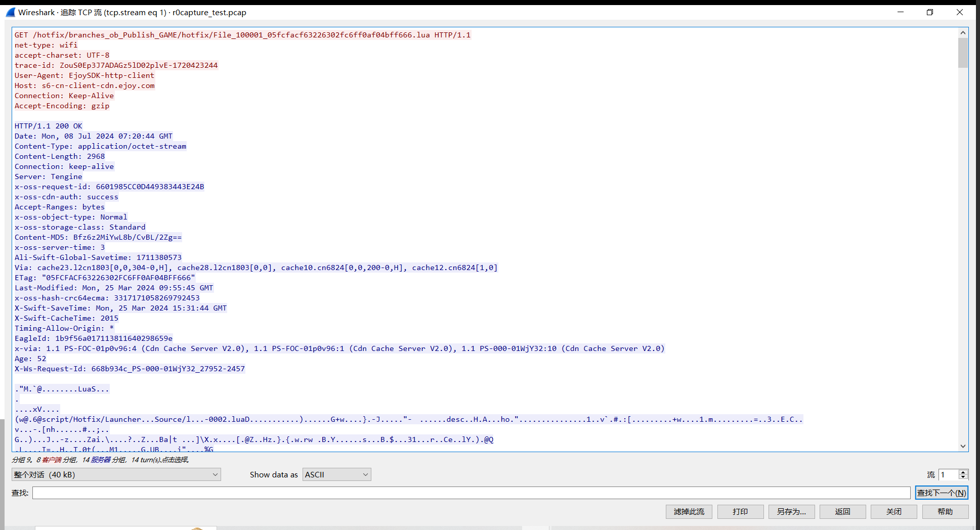
Task: Click the 查找 search text field
Action: (x=471, y=493)
